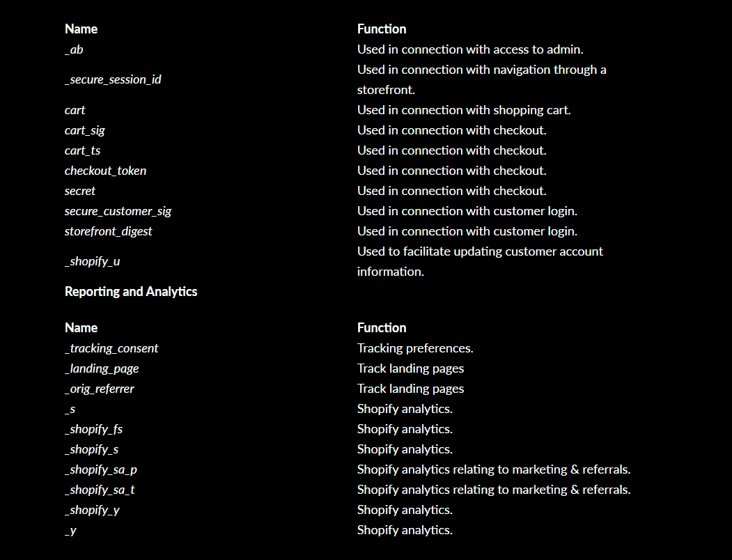The image size is (732, 560).
Task: Select the storefront_digest cookie name
Action: pos(108,231)
